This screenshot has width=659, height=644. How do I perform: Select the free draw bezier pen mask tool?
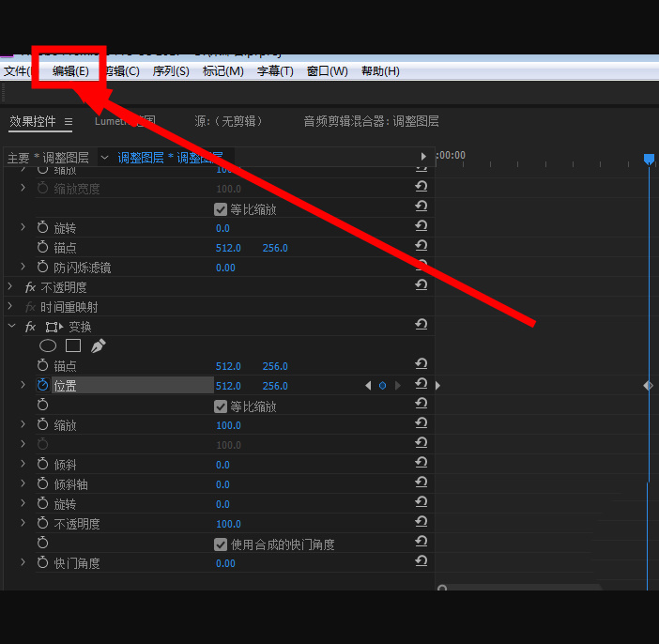pos(99,346)
